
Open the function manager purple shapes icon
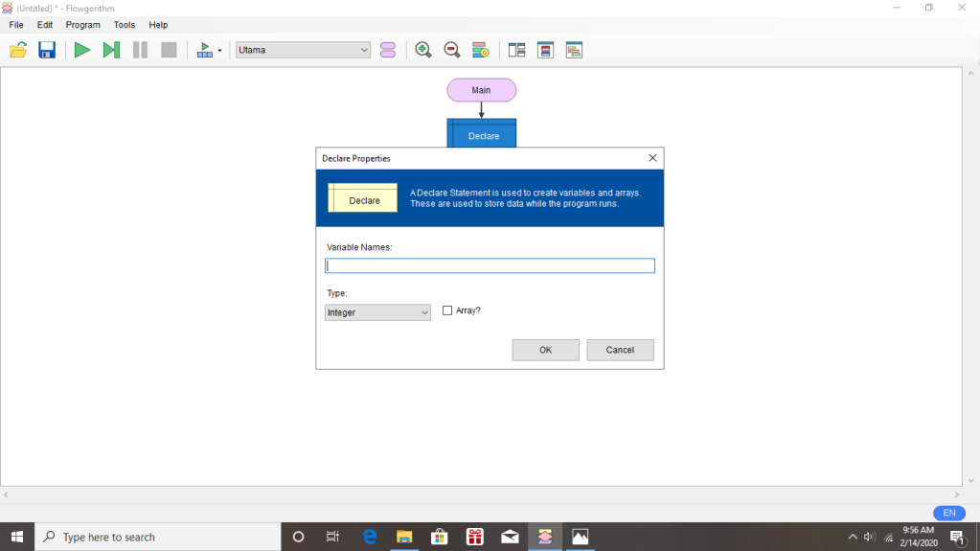[x=387, y=50]
